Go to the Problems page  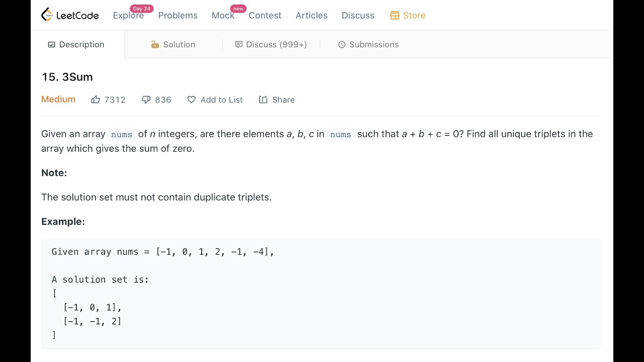click(x=178, y=16)
